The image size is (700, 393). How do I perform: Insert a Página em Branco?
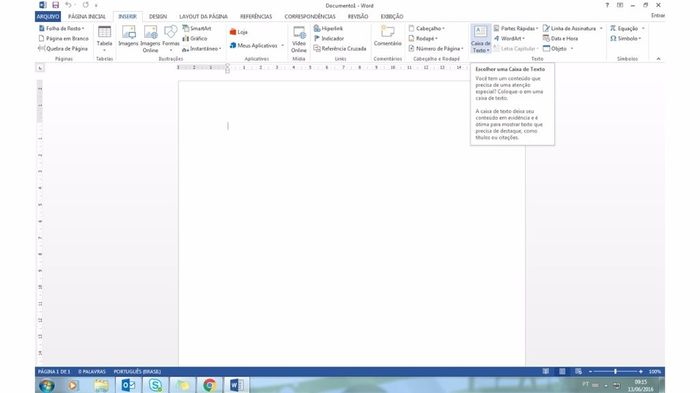click(x=63, y=38)
